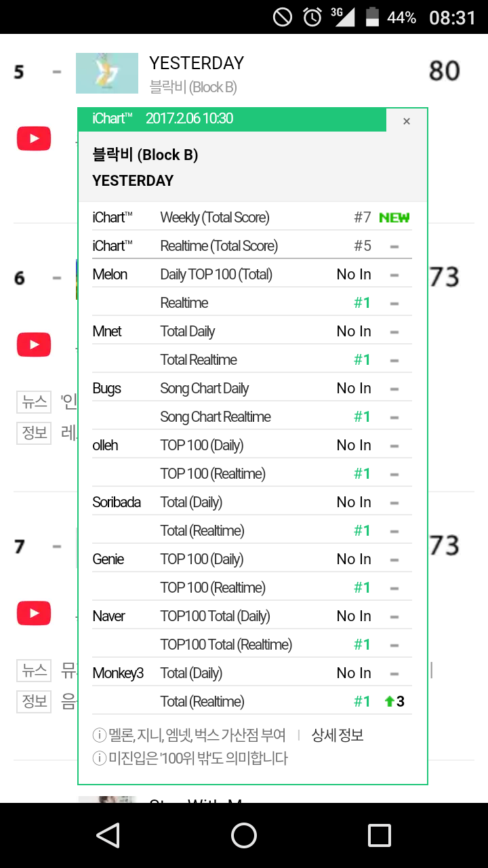Tap the 정보 tag under rank 6
488x868 pixels.
34,433
